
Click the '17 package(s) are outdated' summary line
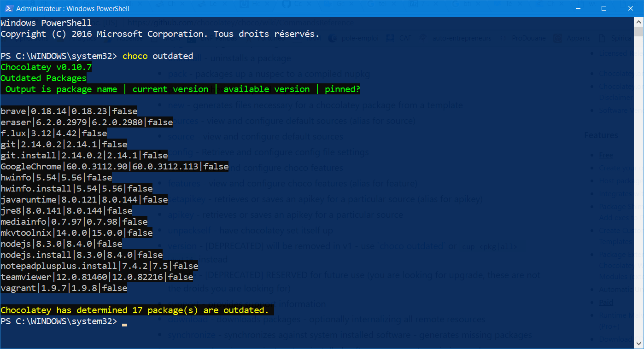click(x=137, y=310)
